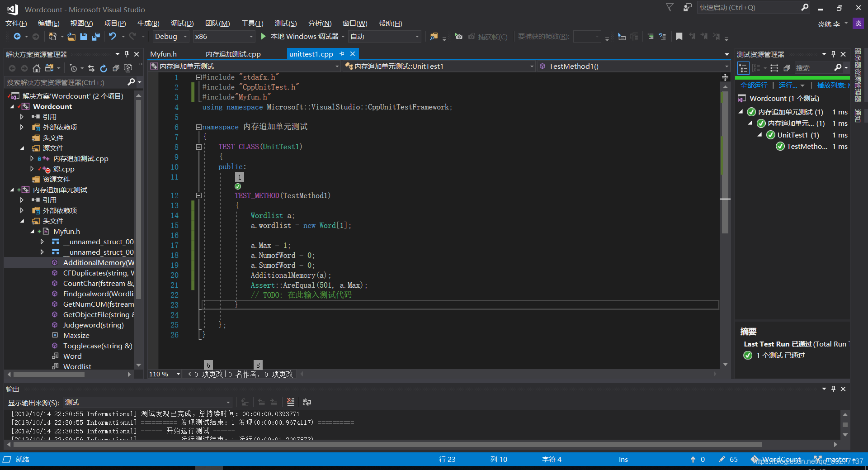Click the Navigate Backward arrow in main toolbar
The image size is (868, 470).
pos(17,36)
